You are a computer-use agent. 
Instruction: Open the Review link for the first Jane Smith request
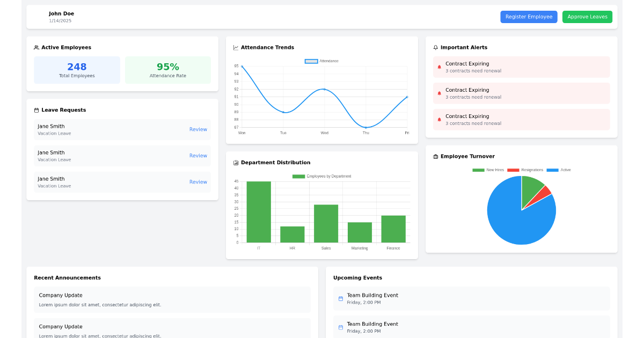coord(198,129)
